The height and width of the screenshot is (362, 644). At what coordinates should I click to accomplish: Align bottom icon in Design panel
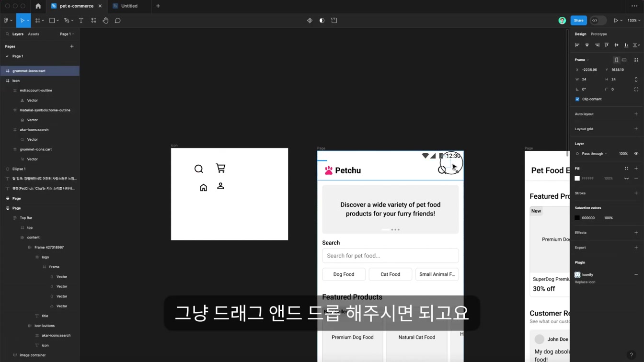[x=626, y=45]
